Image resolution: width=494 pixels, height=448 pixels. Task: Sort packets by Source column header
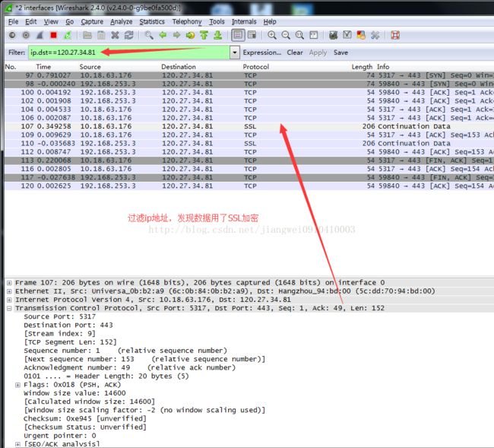click(90, 67)
